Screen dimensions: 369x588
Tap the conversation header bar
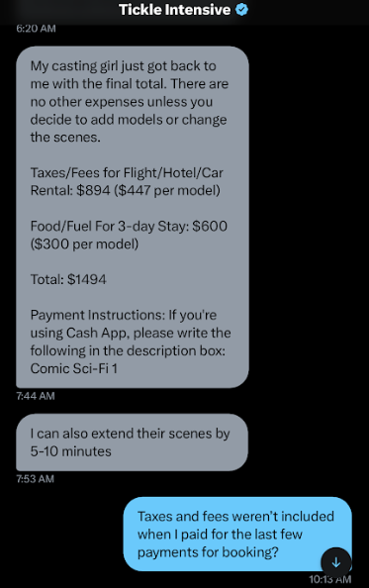tap(184, 10)
